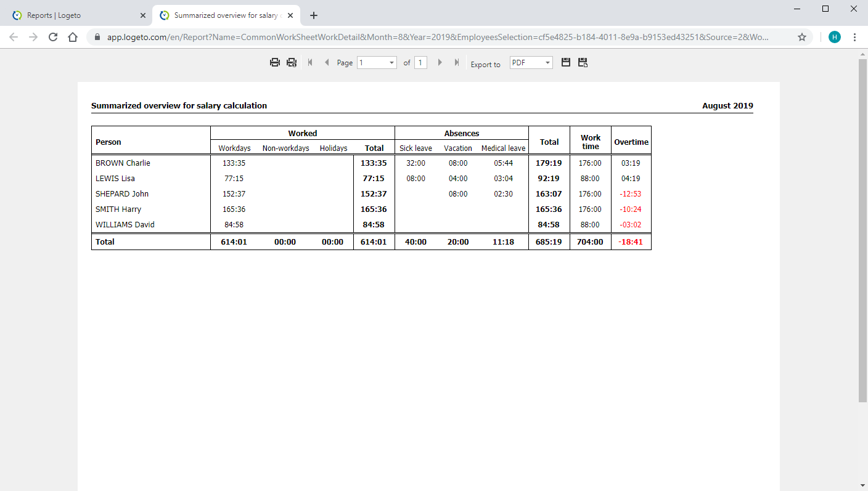Open the Chrome profile avatar H
868x491 pixels.
pyautogui.click(x=835, y=37)
